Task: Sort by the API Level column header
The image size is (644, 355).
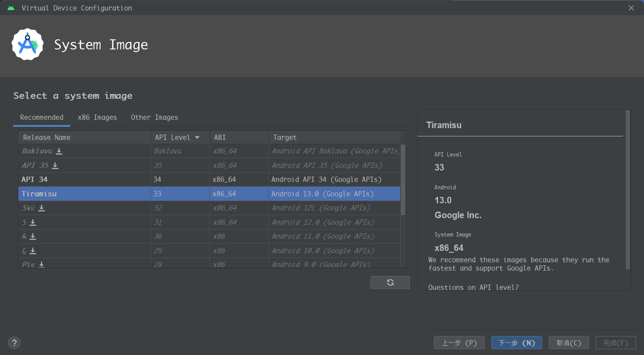Action: coord(180,137)
